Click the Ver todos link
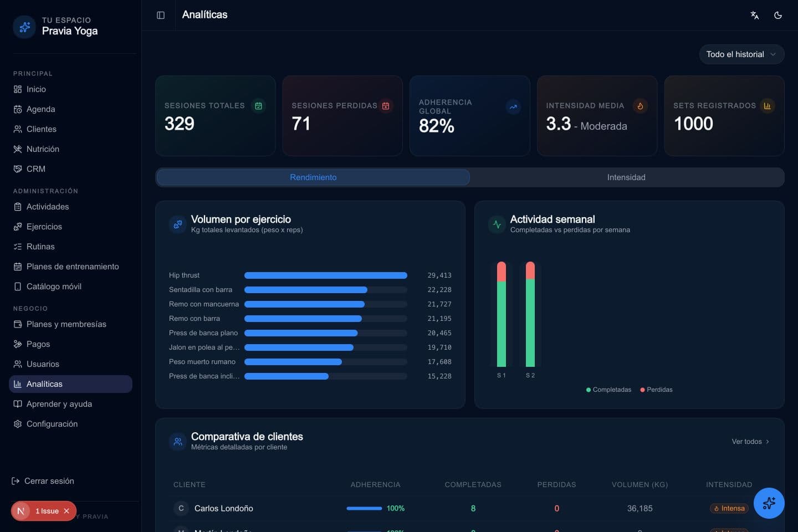The image size is (798, 532). 750,442
